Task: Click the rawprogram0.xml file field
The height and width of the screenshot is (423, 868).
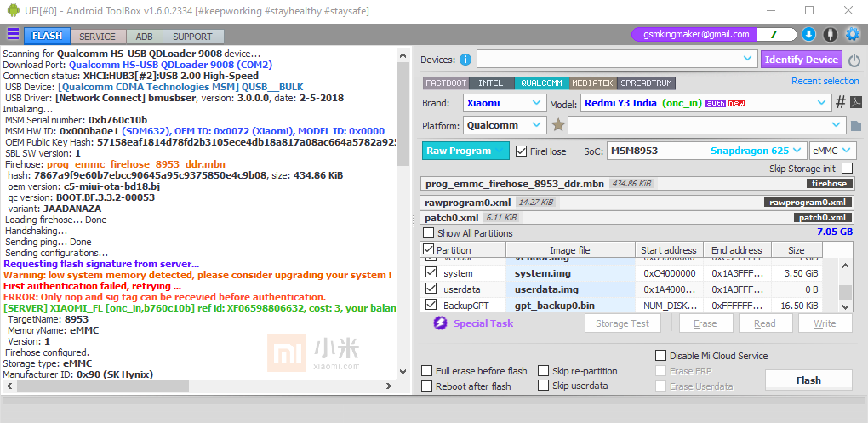Action: click(x=637, y=202)
